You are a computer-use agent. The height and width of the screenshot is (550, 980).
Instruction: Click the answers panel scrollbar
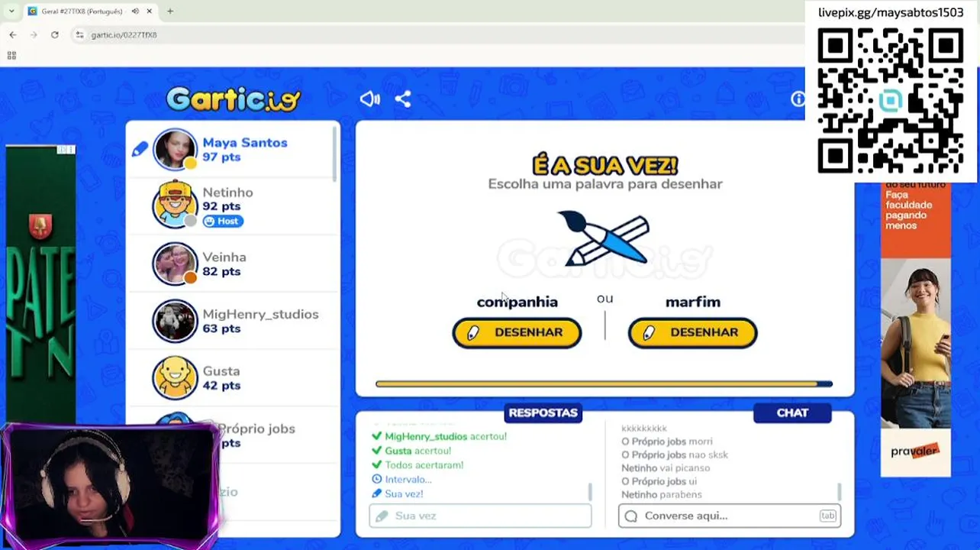589,491
